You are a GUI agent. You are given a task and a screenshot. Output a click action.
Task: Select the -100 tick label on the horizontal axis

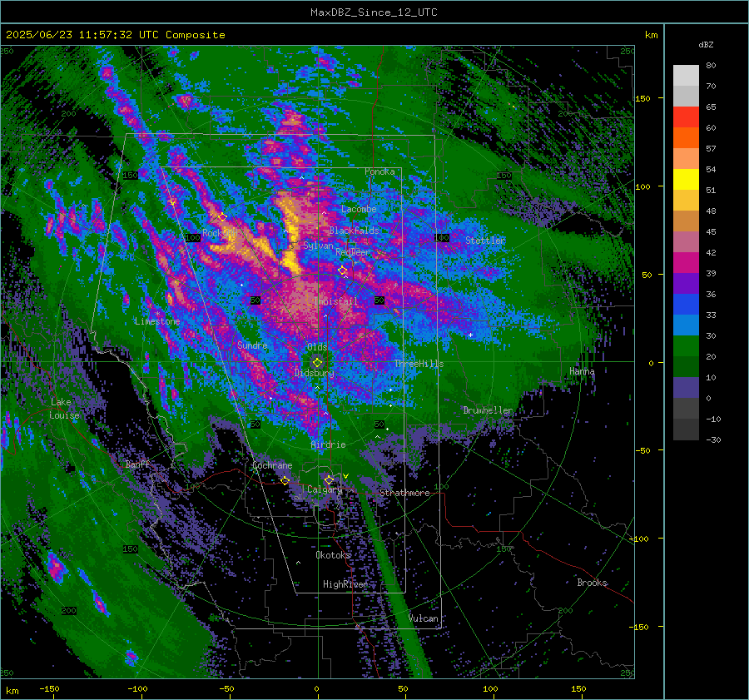pos(137,688)
